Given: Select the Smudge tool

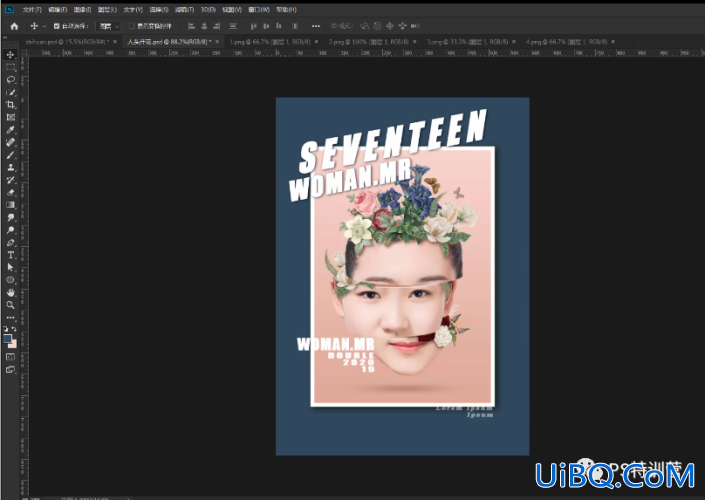Looking at the screenshot, I should click(10, 218).
